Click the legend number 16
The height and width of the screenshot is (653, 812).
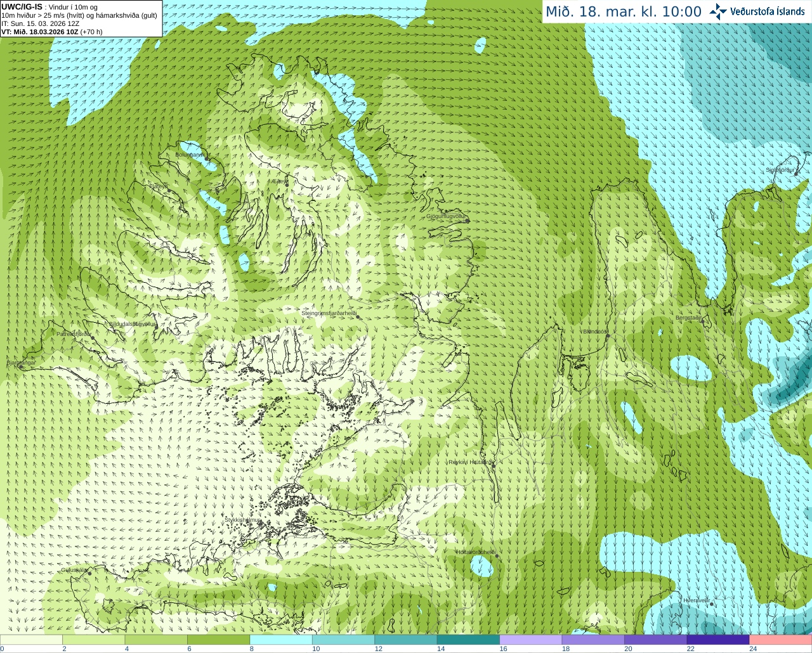pos(504,649)
